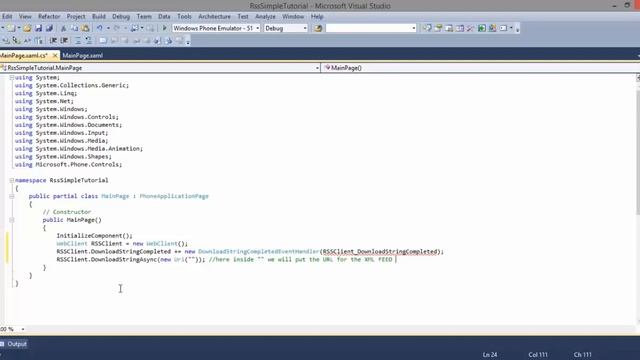This screenshot has width=640, height=360.
Task: Open the Toolbox via the toolbar icon
Action: point(470,28)
